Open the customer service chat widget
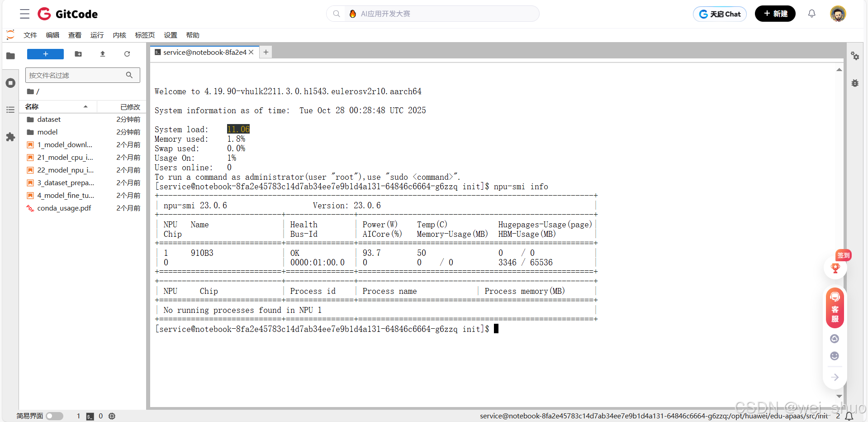This screenshot has height=422, width=868. pyautogui.click(x=835, y=308)
